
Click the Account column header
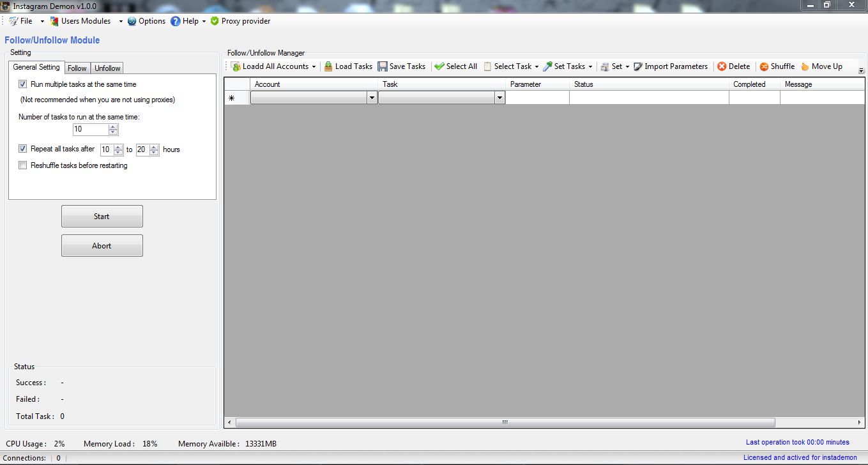click(x=314, y=84)
